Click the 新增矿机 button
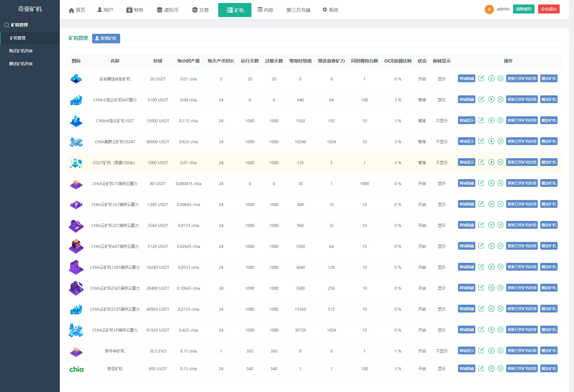 click(106, 38)
